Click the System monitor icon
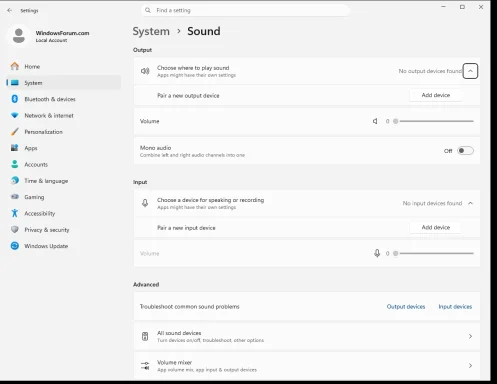Screen dimensions: 497x384 point(15,83)
